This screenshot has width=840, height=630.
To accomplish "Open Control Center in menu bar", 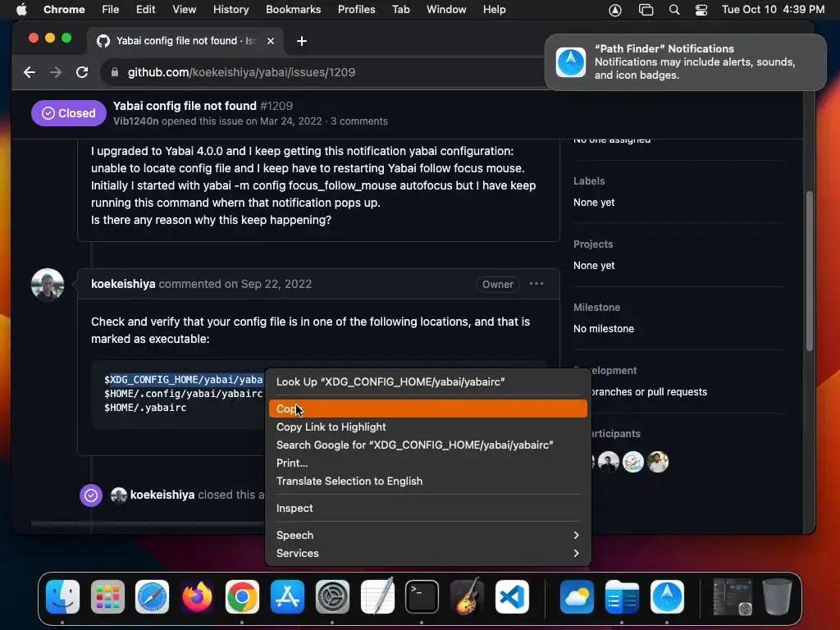I will (x=701, y=10).
